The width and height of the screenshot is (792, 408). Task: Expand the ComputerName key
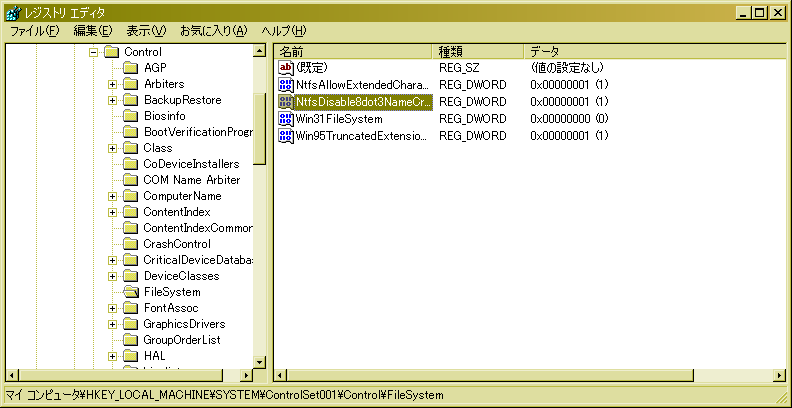point(113,196)
